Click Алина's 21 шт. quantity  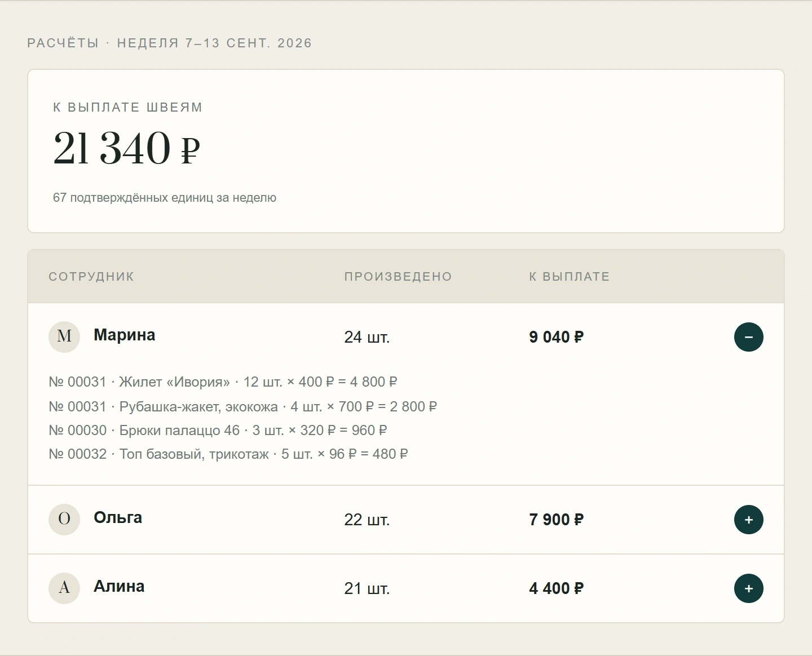367,588
